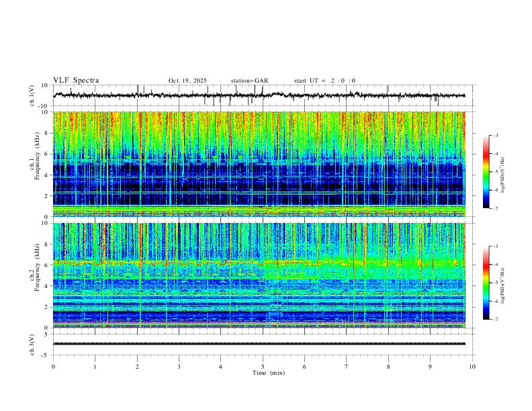Click the time axis tick label "4"

pos(220,367)
